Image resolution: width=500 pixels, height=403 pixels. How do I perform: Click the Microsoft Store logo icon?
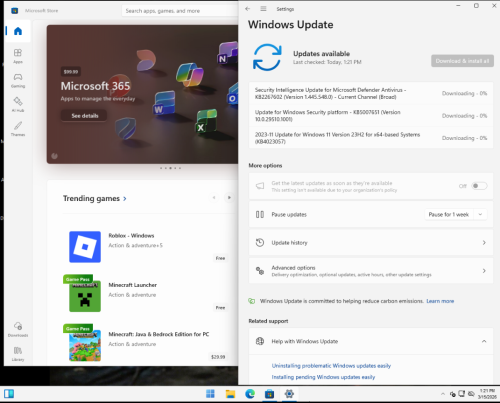14,11
